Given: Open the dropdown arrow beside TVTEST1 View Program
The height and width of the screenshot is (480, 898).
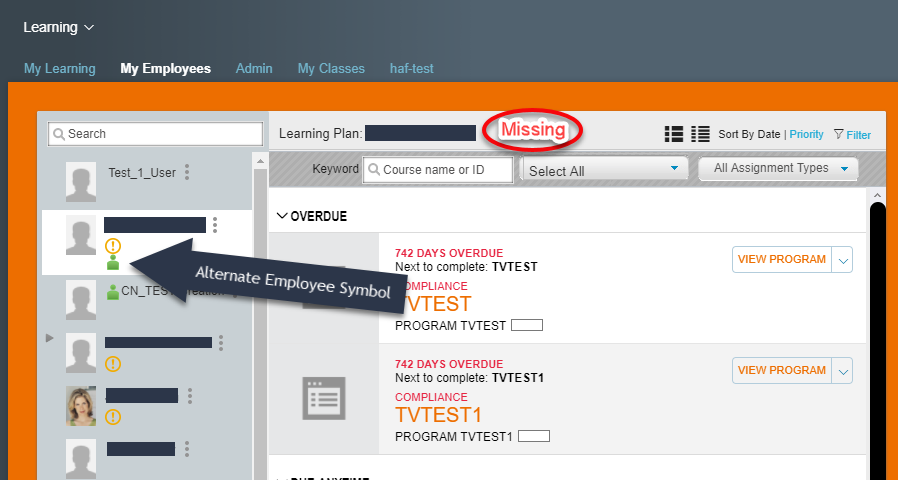Looking at the screenshot, I should coord(842,371).
